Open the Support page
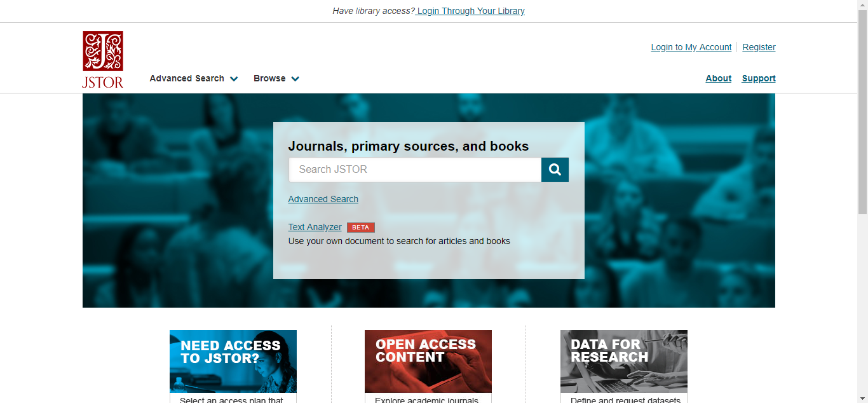 (x=759, y=78)
